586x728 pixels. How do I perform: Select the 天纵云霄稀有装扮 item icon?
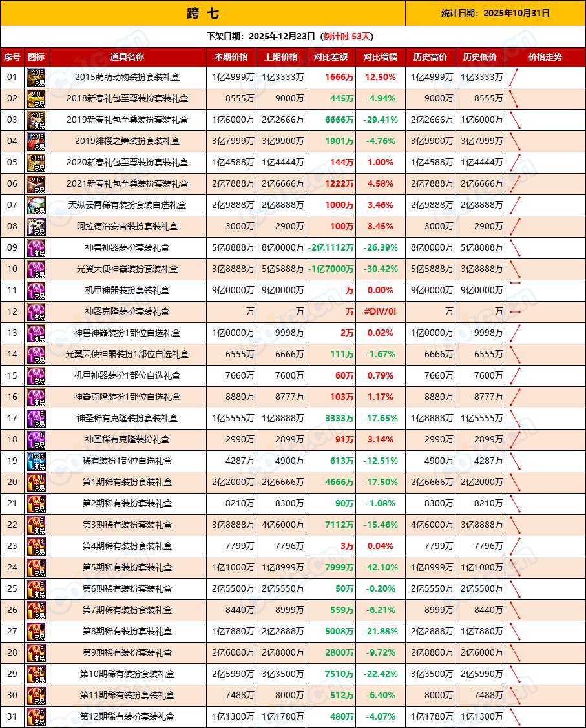(x=37, y=205)
